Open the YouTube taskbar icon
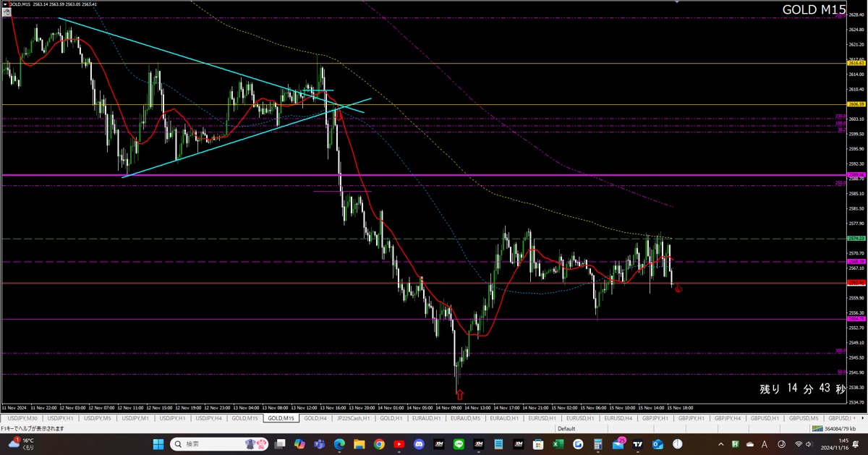Viewport: 868px width, 455px height. [399, 444]
